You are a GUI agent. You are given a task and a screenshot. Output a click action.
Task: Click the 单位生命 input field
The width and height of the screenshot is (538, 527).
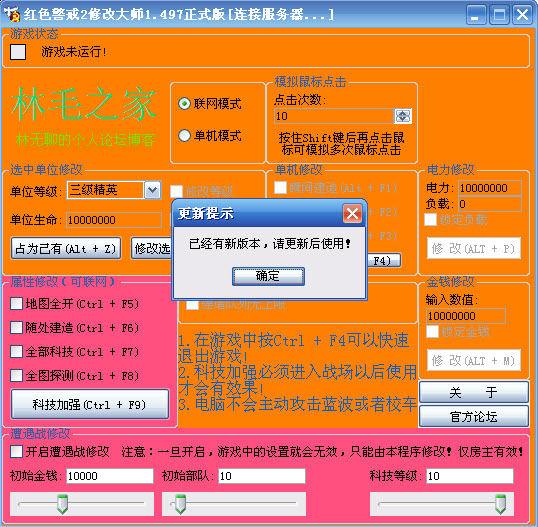pyautogui.click(x=114, y=220)
